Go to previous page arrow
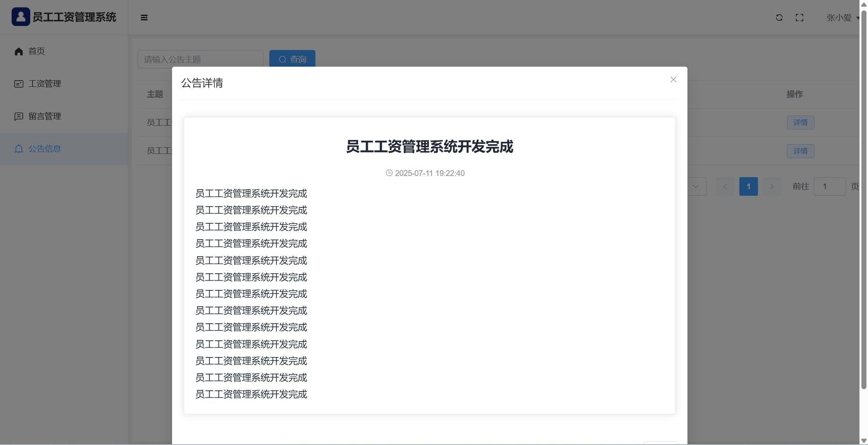Screen dimensions: 868x445 [x=725, y=186]
